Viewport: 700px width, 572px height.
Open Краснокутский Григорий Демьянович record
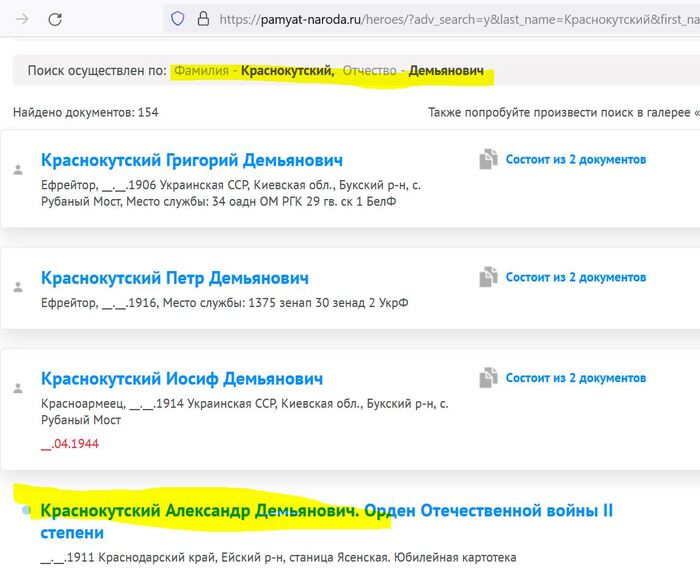point(191,160)
